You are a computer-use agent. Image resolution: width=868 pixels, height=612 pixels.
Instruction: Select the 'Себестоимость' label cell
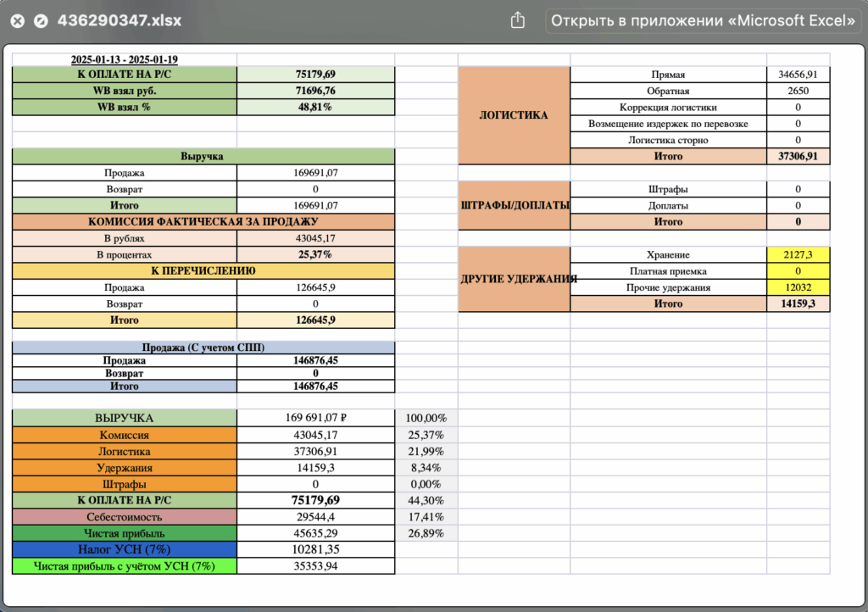124,517
